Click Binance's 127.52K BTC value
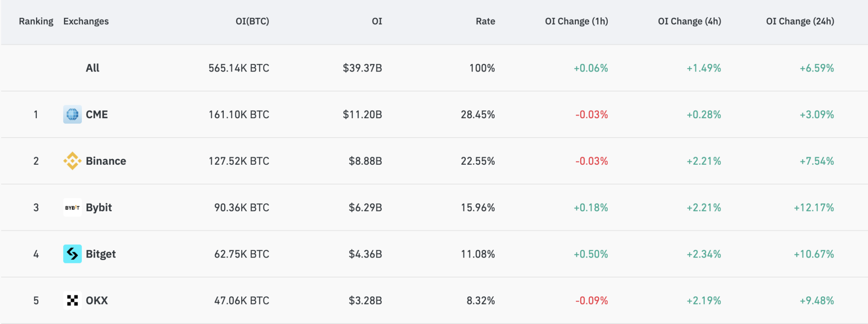This screenshot has width=868, height=324. coord(239,161)
